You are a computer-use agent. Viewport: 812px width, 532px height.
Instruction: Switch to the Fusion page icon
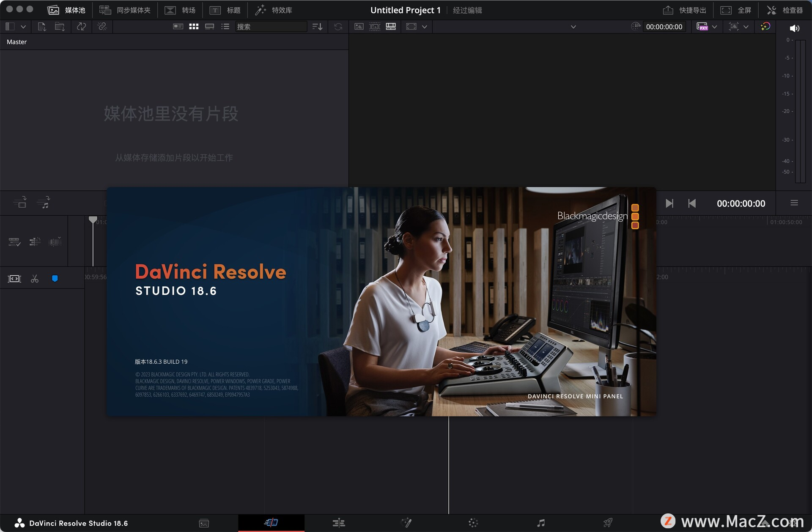[406, 523]
